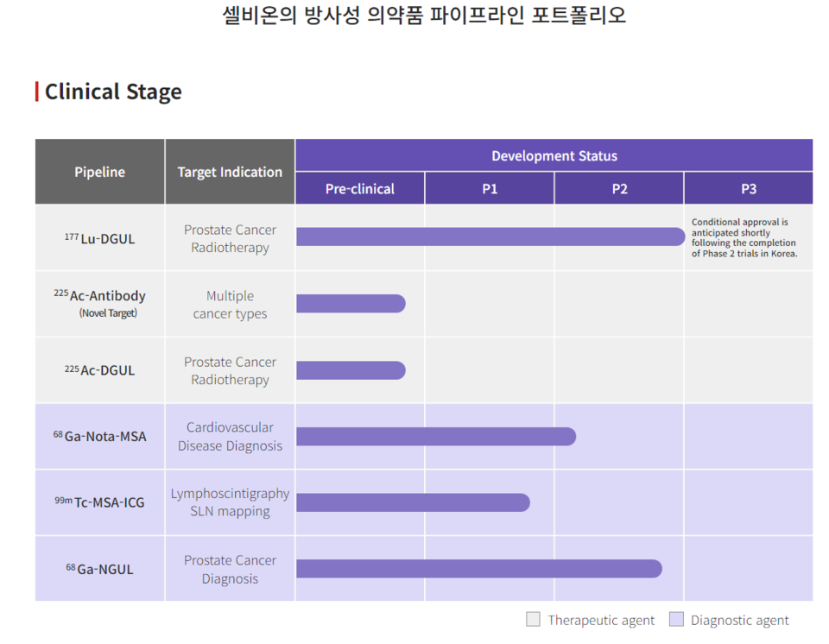Viewport: 829px width, 644px height.
Task: Click the 'Diagnostic agent' legend label
Action: pyautogui.click(x=740, y=620)
